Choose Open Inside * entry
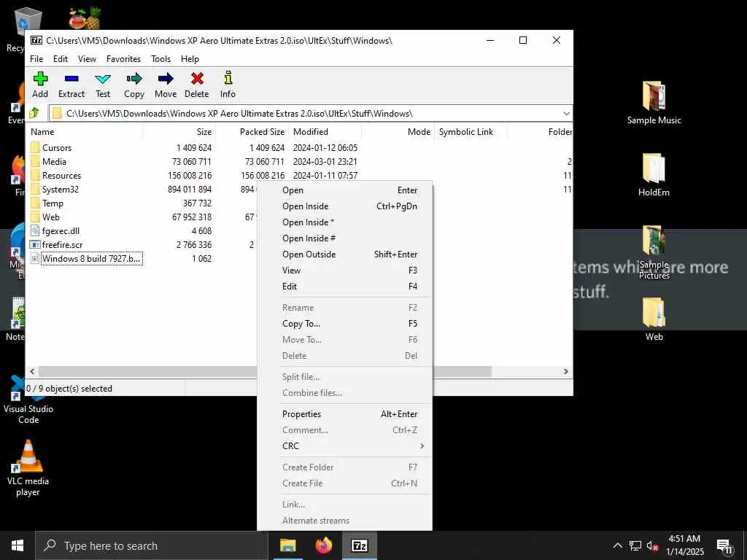The image size is (747, 560). click(x=344, y=222)
